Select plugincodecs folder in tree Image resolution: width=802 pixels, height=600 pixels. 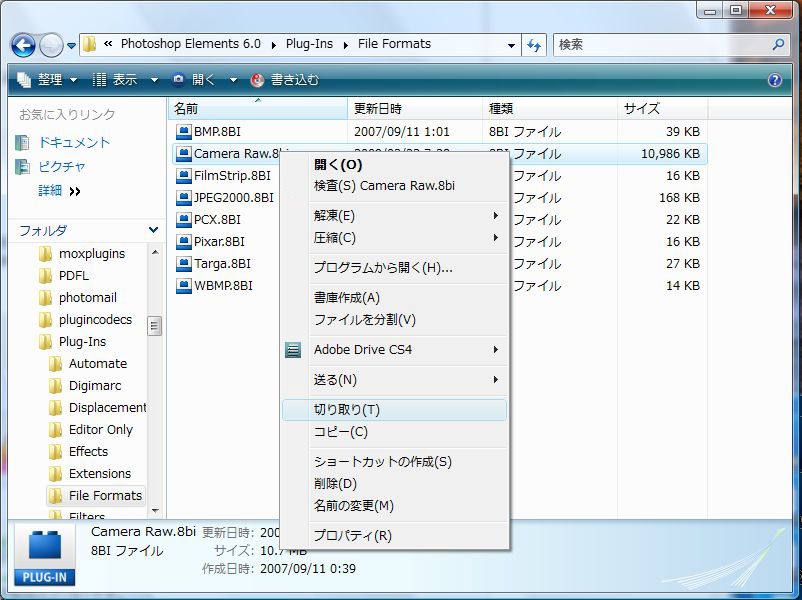pyautogui.click(x=86, y=320)
